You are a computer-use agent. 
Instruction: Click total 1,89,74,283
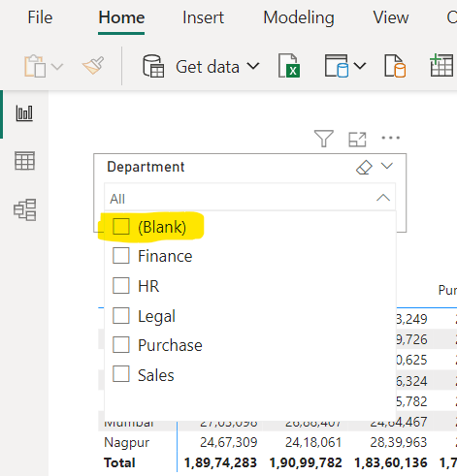pyautogui.click(x=220, y=462)
